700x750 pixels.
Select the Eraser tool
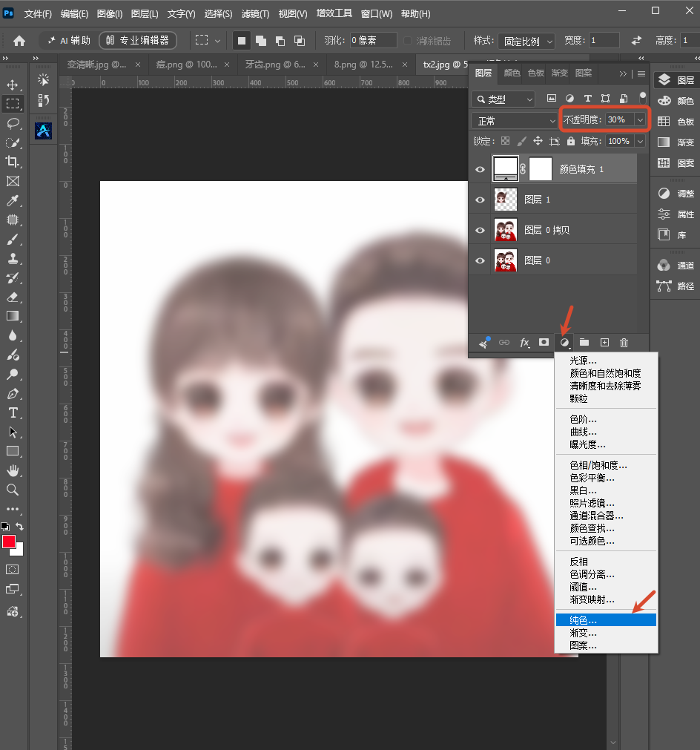pyautogui.click(x=13, y=297)
